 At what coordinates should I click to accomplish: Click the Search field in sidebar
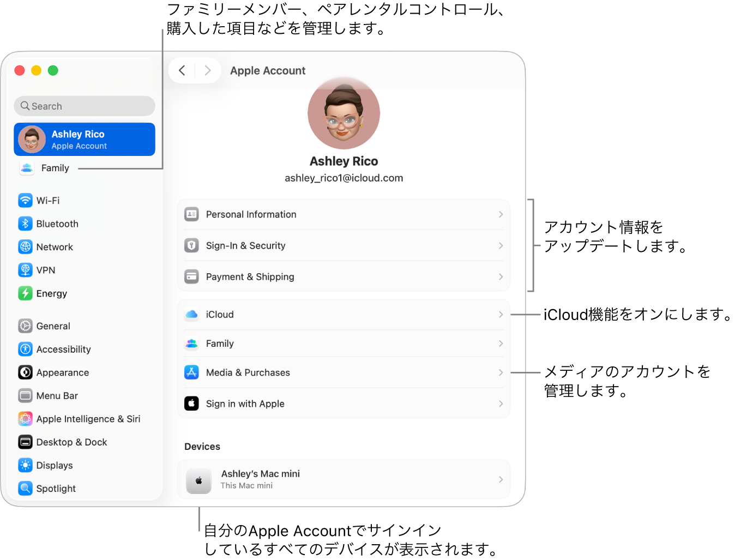click(84, 106)
